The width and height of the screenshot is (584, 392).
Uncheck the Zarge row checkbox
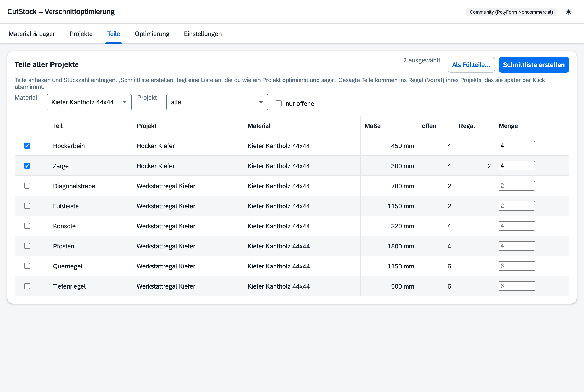(x=27, y=166)
